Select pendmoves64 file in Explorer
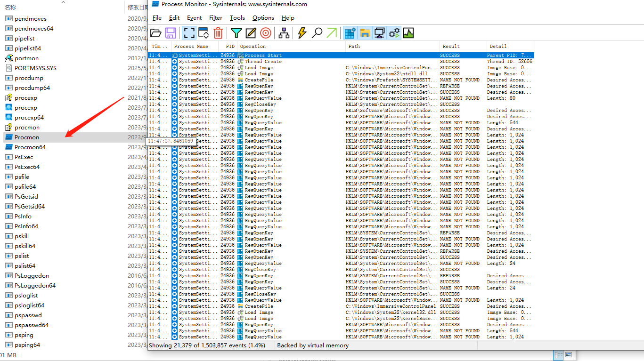 [34, 29]
